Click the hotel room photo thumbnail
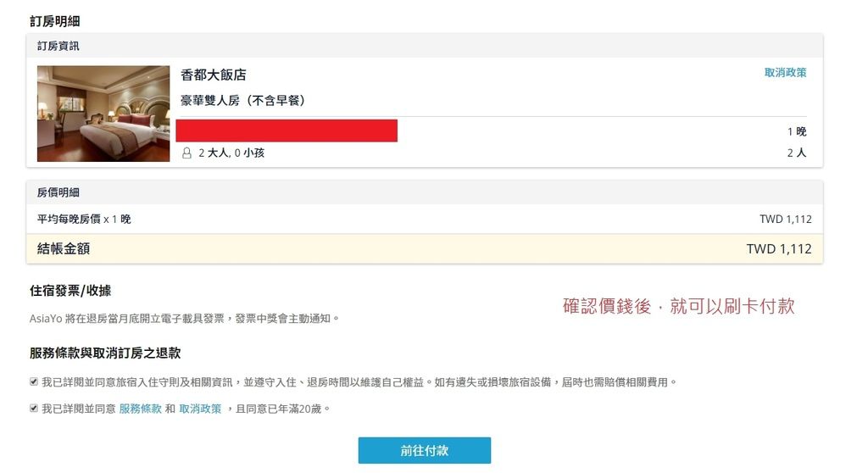The height and width of the screenshot is (473, 868). pos(103,114)
